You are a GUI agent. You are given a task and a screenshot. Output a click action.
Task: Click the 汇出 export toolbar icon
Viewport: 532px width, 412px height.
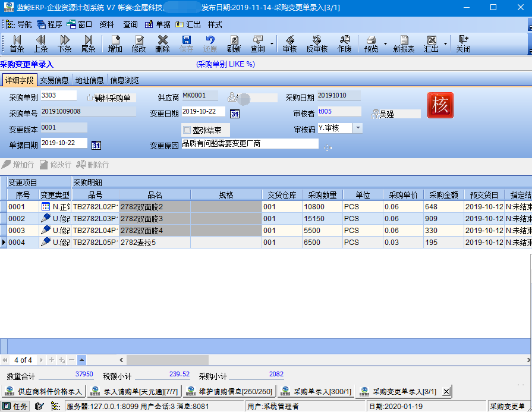click(431, 44)
